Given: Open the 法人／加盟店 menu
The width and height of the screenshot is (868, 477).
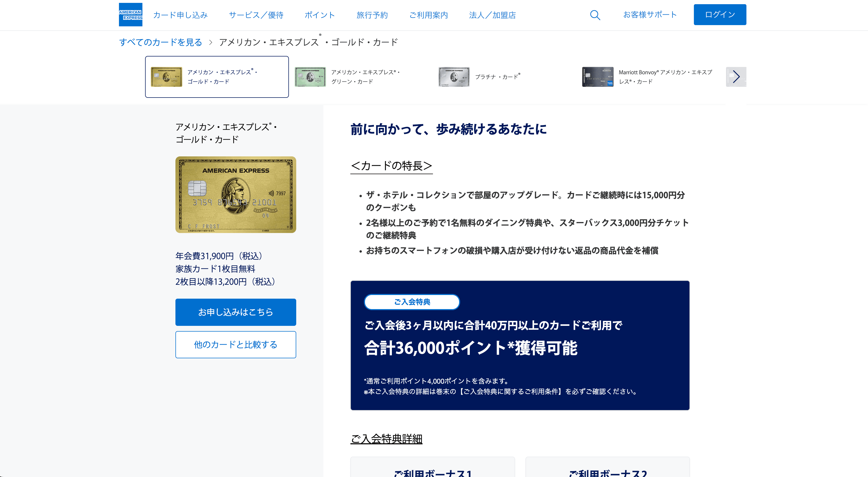Looking at the screenshot, I should pos(492,15).
